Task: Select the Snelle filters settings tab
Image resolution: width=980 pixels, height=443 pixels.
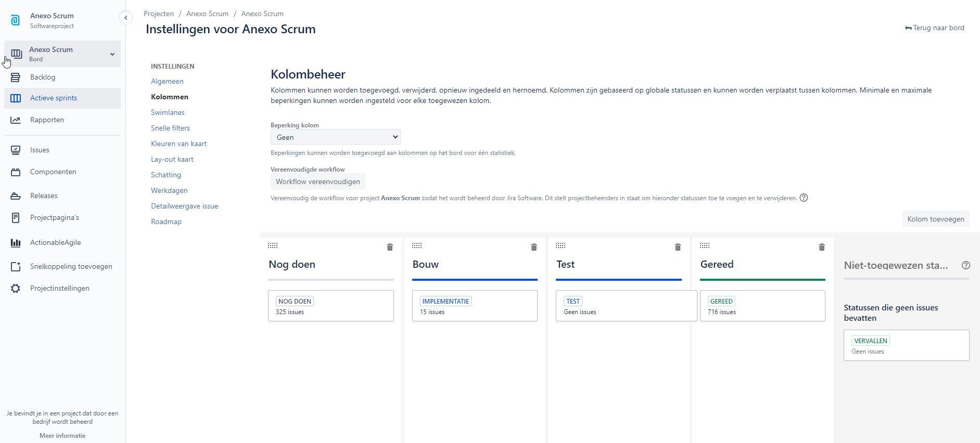Action: click(x=170, y=128)
